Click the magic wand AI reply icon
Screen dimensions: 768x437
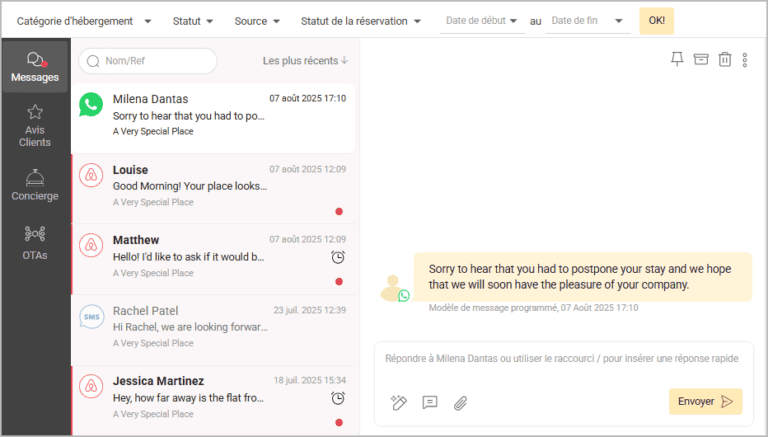pos(398,402)
